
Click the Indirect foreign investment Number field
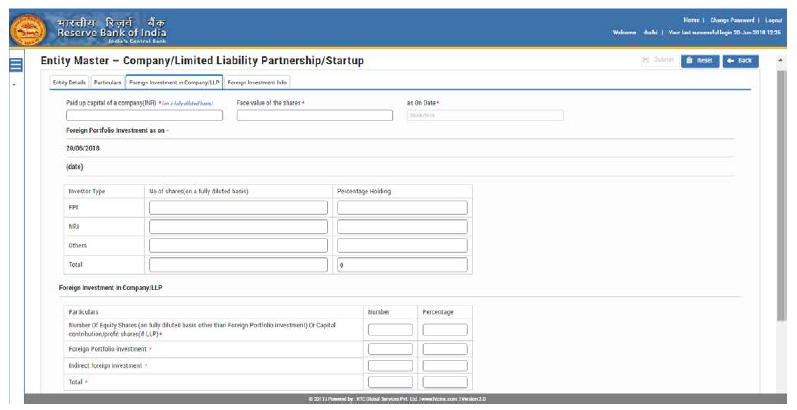[x=390, y=365]
